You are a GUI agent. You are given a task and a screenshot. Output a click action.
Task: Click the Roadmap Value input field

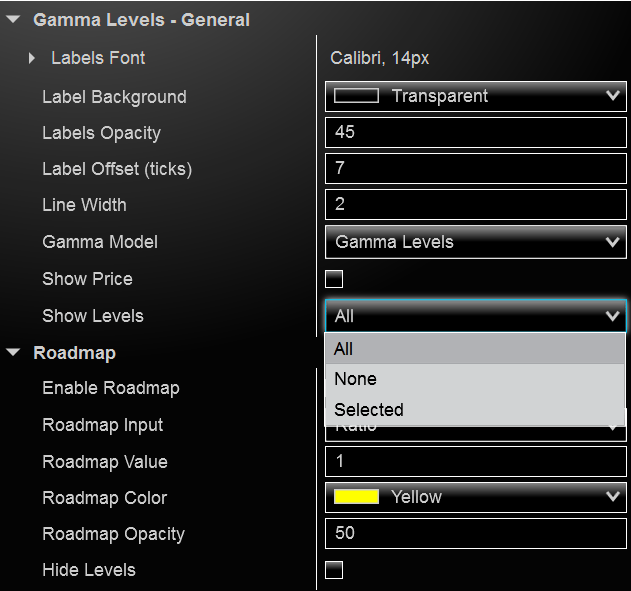coord(475,462)
